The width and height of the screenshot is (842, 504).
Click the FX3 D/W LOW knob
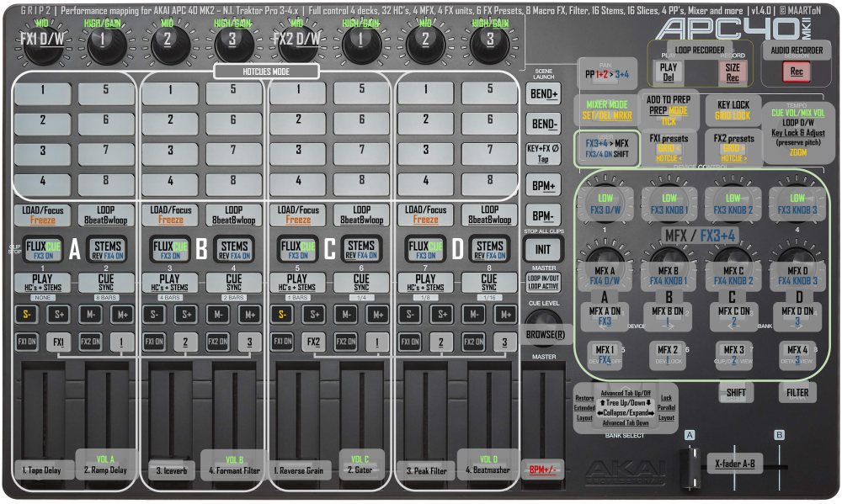[x=605, y=204]
